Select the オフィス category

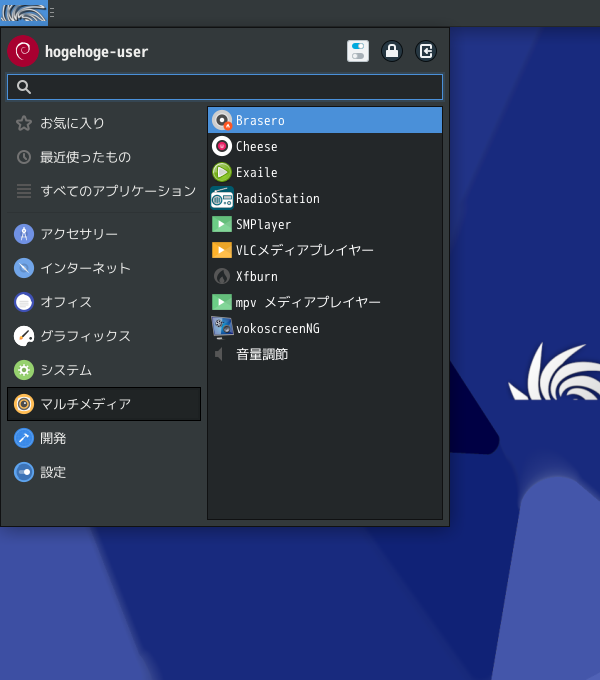(x=104, y=302)
